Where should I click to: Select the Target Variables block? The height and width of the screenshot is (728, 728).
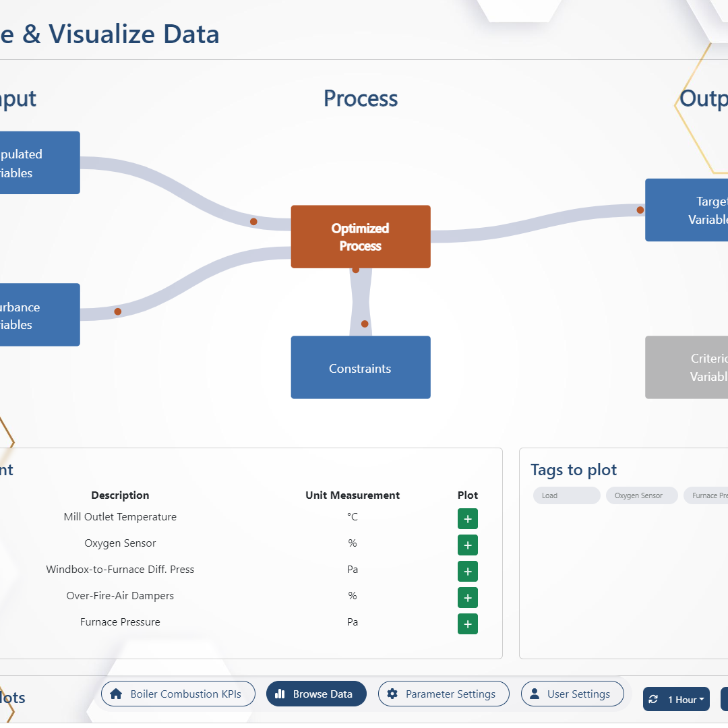click(688, 210)
